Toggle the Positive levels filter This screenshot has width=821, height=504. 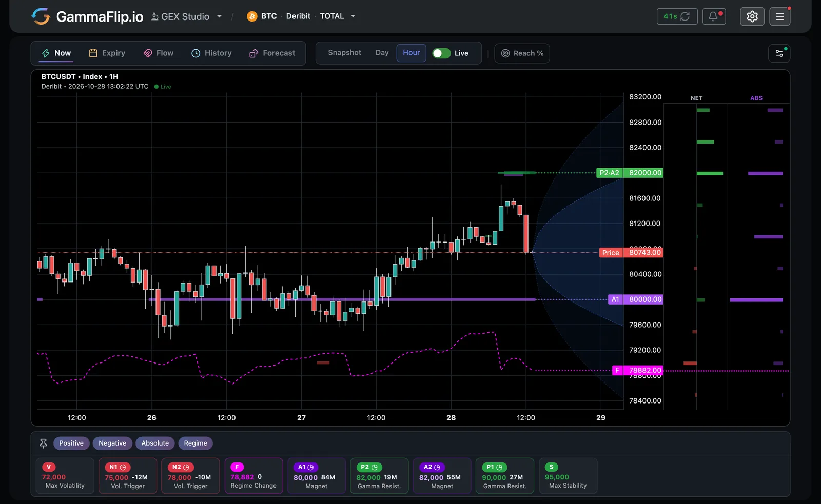coord(71,443)
